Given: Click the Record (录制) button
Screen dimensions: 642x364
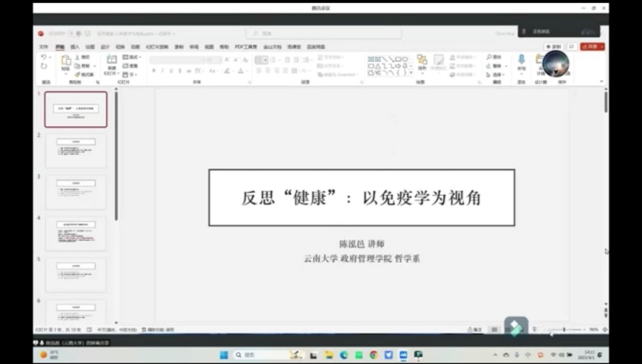Looking at the screenshot, I should (x=553, y=47).
